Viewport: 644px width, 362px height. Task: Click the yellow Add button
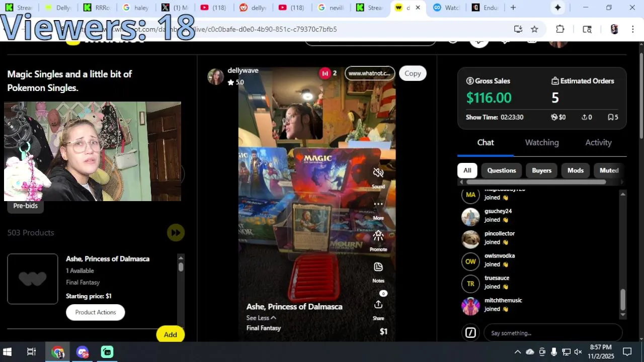(x=170, y=334)
